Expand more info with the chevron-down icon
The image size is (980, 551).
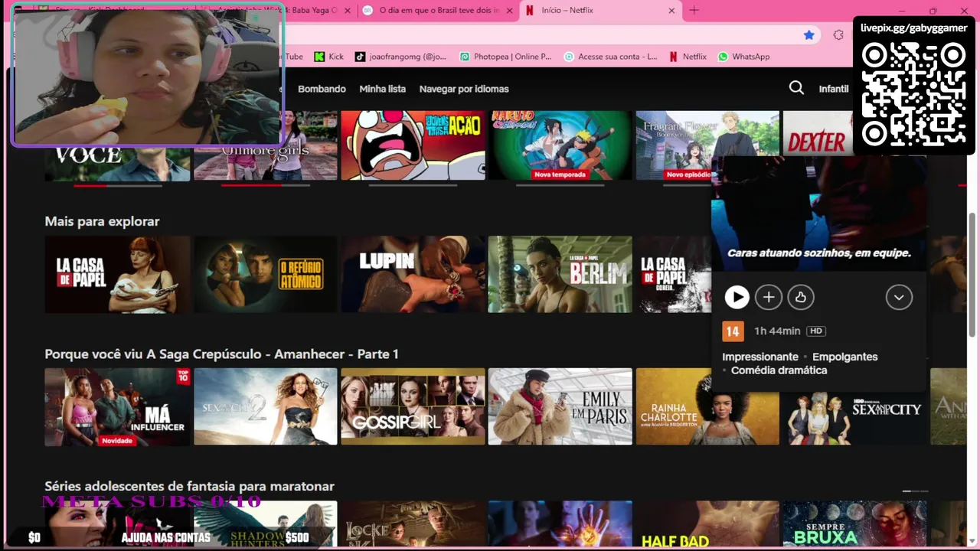tap(899, 297)
